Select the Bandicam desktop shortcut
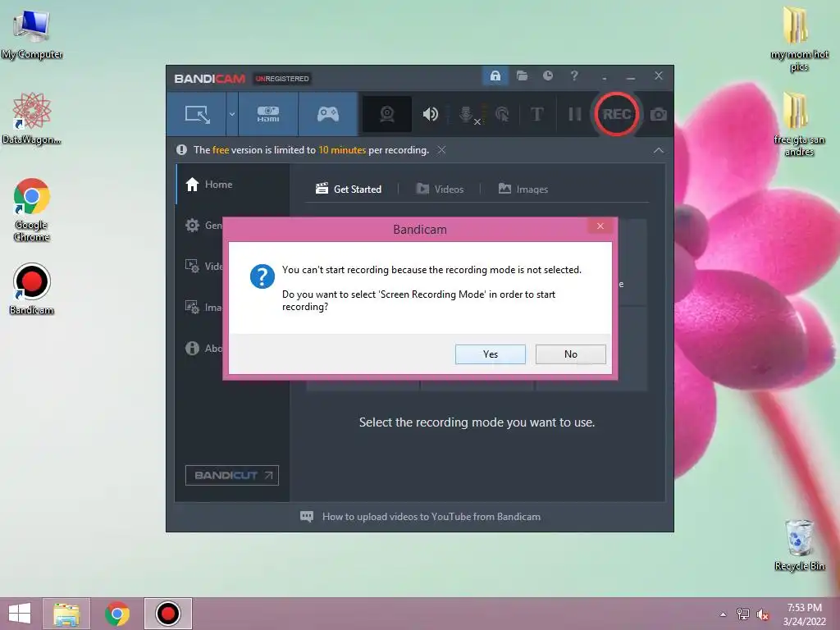 click(32, 290)
